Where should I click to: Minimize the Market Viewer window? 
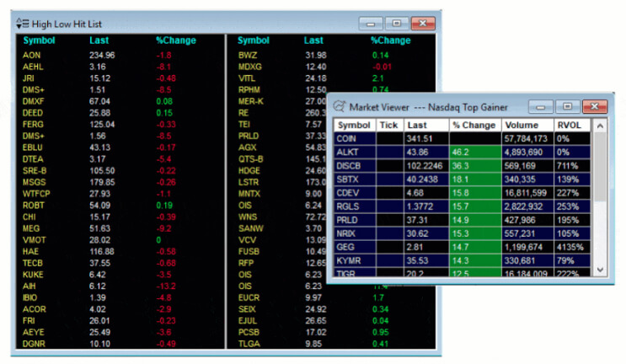(543, 107)
